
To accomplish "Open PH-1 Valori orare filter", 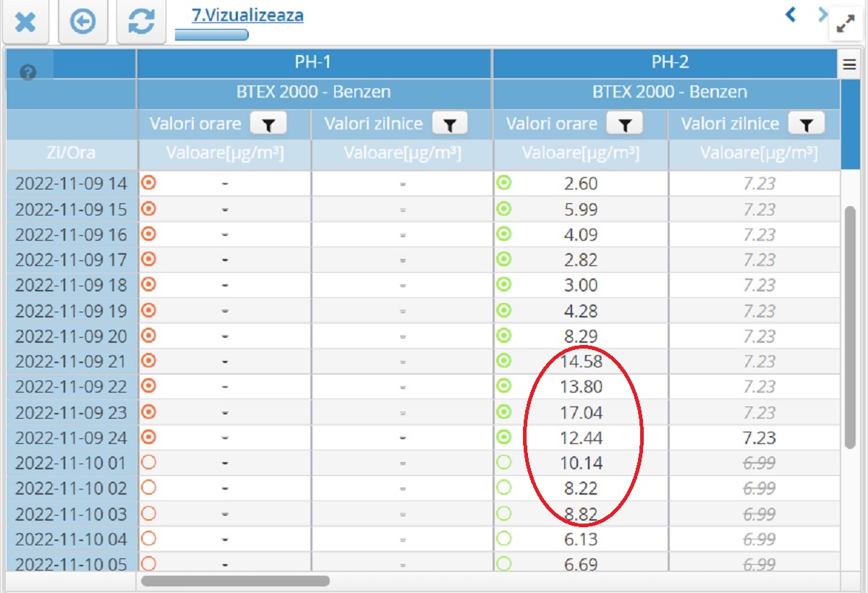I will (x=268, y=124).
